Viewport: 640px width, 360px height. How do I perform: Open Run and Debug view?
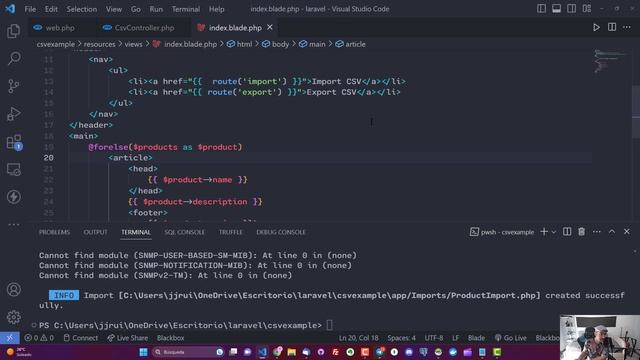click(13, 114)
